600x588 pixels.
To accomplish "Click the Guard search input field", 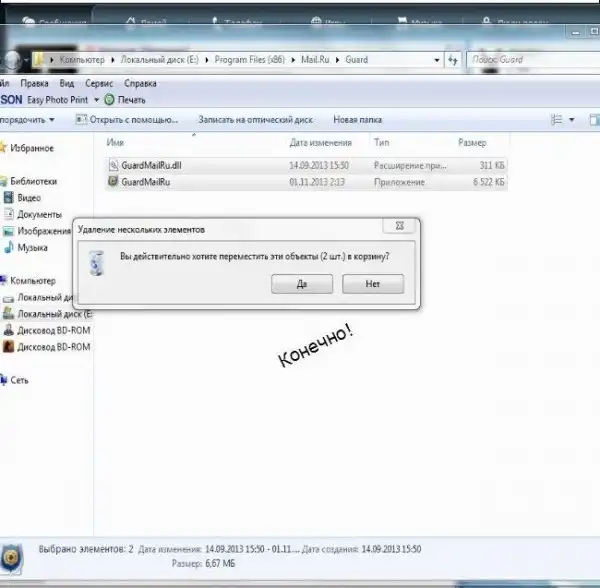I will 528,60.
